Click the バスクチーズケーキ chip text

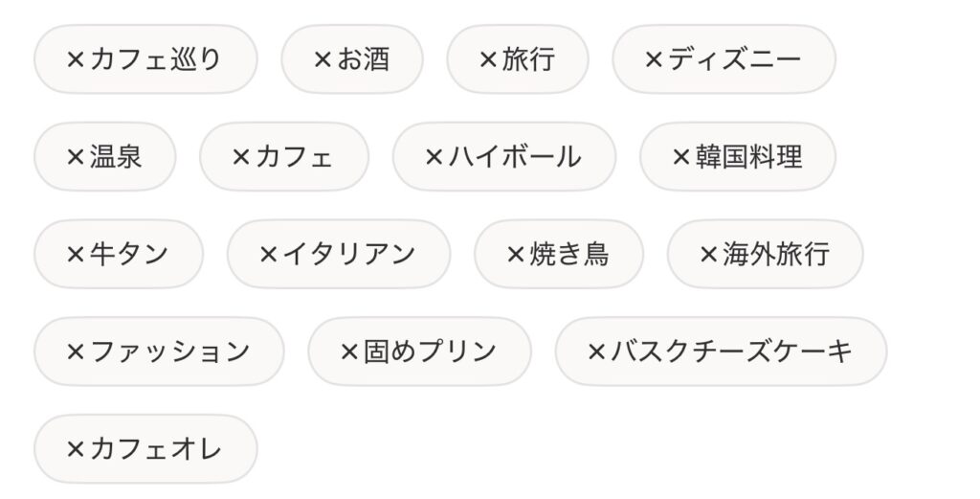point(731,352)
